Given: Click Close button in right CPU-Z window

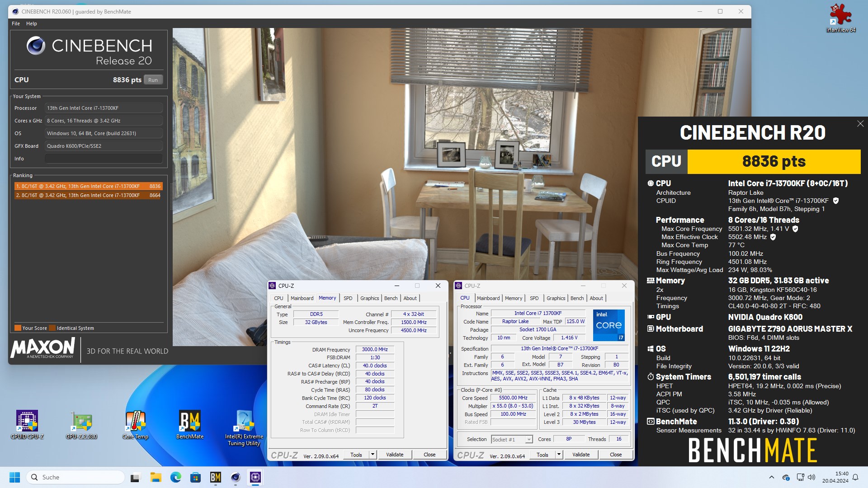Looking at the screenshot, I should click(x=616, y=455).
